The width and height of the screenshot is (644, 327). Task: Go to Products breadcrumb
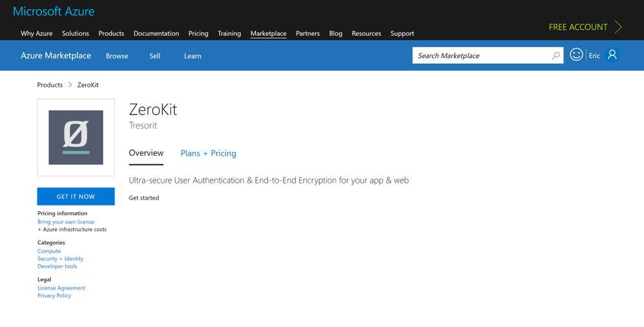click(x=50, y=85)
